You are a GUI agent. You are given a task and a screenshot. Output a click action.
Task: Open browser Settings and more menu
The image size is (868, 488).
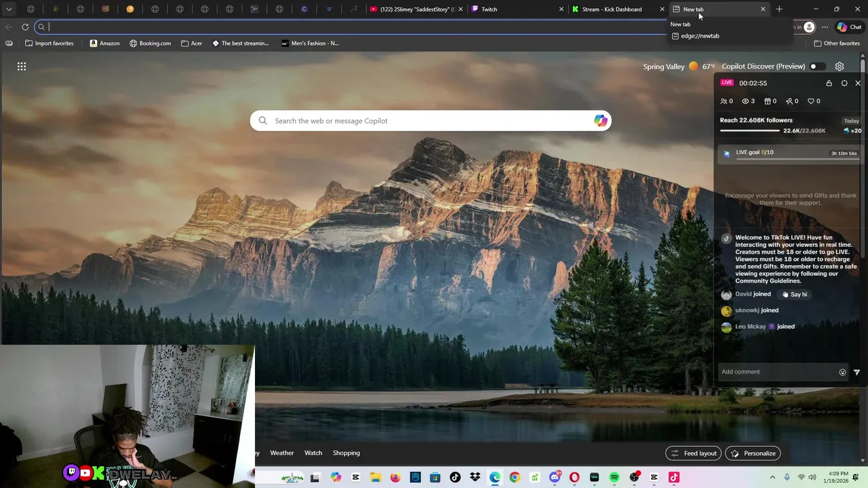pos(825,27)
